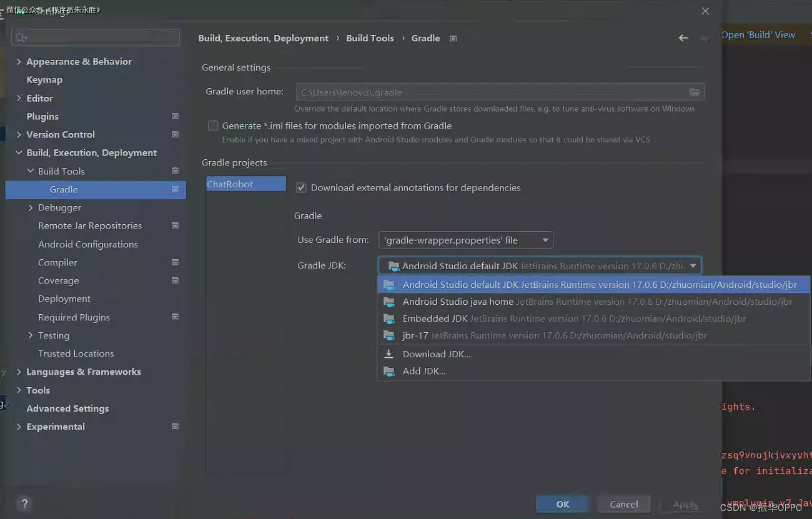Click the Cancel button
812x519 pixels.
pos(623,504)
